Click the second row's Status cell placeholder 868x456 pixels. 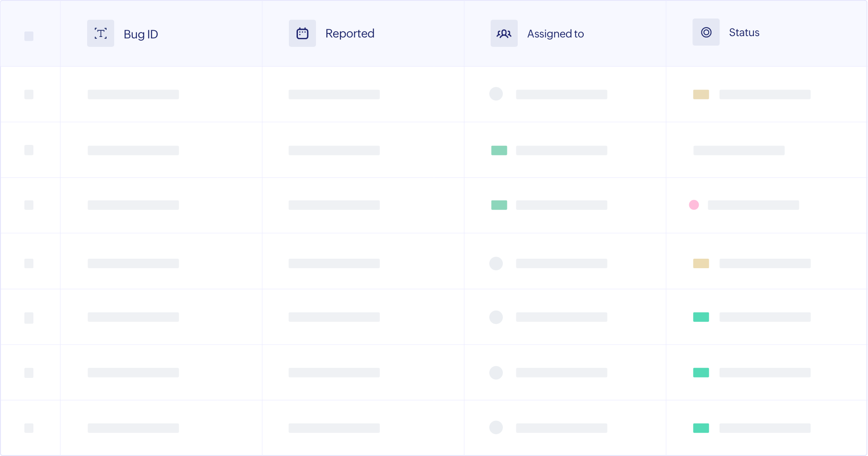[x=739, y=150]
